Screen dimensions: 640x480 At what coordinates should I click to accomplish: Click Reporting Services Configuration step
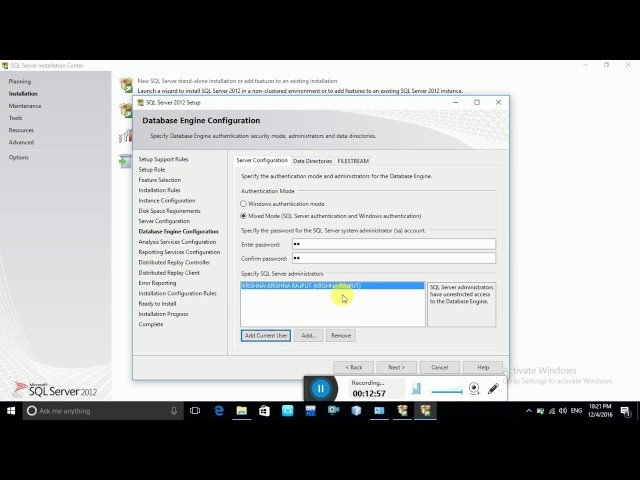point(179,252)
